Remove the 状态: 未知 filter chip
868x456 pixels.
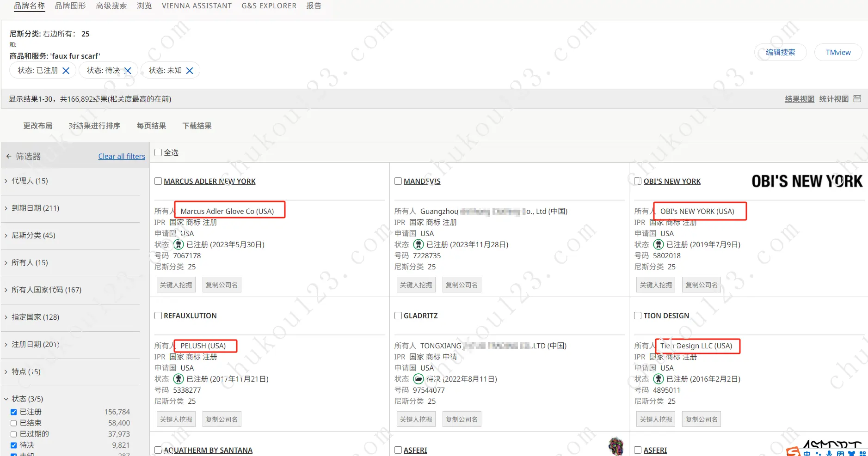point(190,71)
